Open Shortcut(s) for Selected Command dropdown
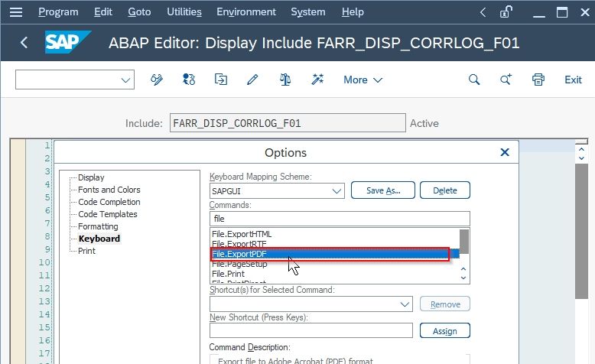This screenshot has height=364, width=595. 405,304
